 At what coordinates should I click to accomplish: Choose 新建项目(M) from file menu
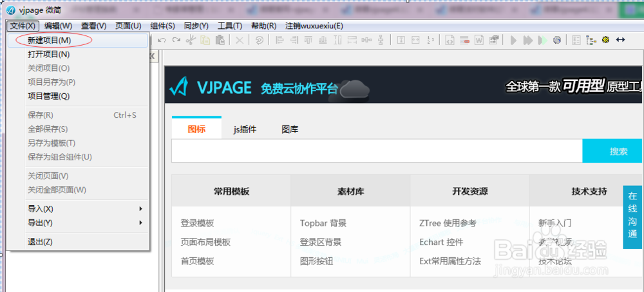pos(78,40)
